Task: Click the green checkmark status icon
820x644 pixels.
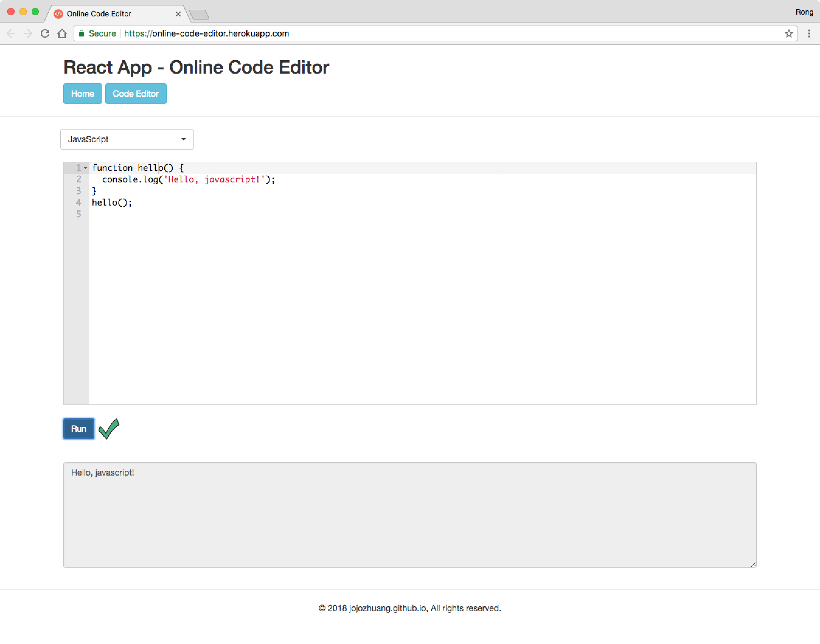Action: (109, 429)
